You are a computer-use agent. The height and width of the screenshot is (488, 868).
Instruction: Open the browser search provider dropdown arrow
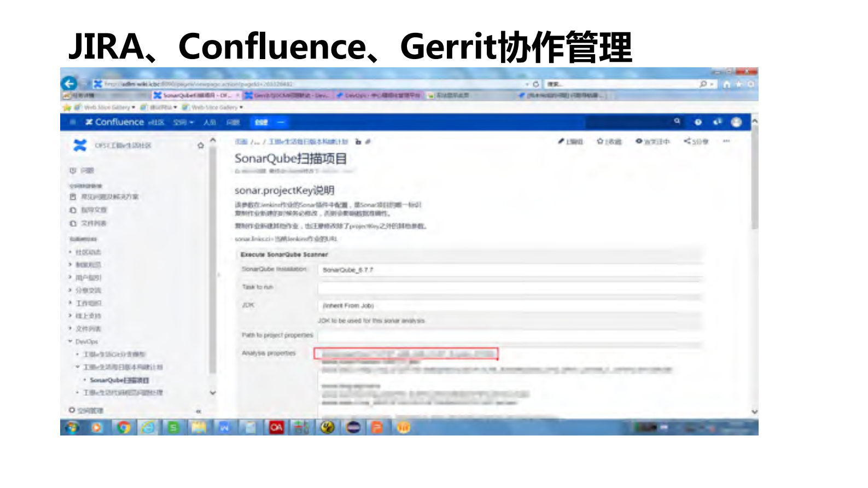pyautogui.click(x=710, y=84)
